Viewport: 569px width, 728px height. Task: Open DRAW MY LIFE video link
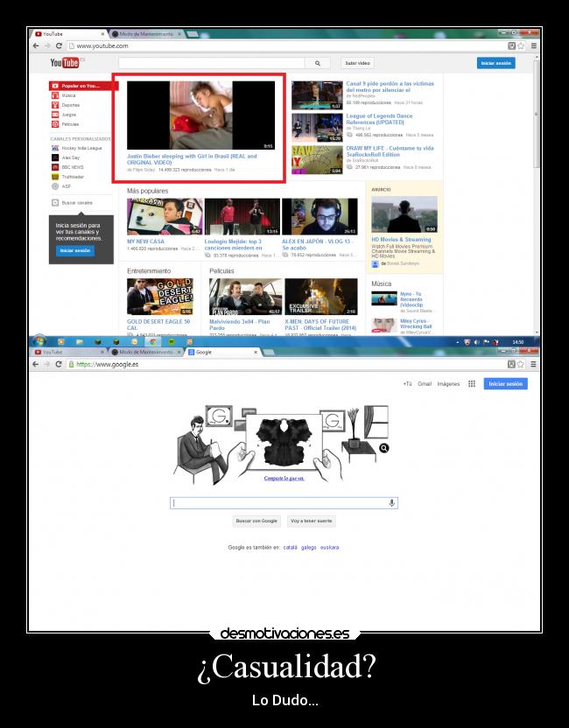(x=390, y=151)
